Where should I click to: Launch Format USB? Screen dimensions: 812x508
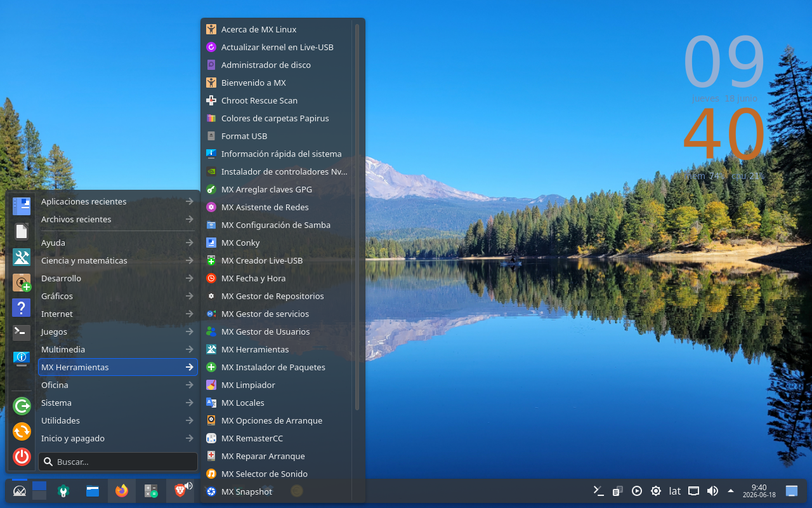277,136
